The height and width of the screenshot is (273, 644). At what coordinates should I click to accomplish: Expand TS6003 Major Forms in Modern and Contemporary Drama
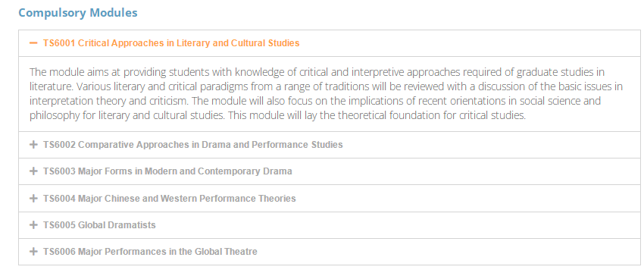click(x=167, y=171)
